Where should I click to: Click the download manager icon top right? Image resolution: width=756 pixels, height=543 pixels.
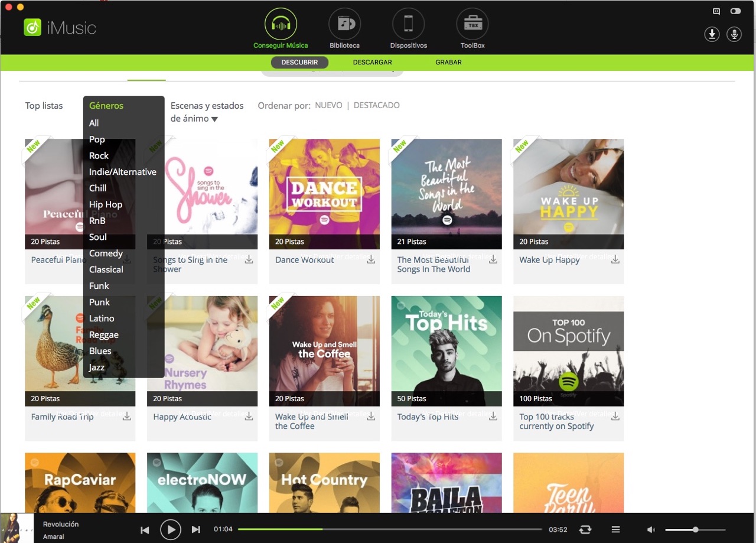[712, 34]
